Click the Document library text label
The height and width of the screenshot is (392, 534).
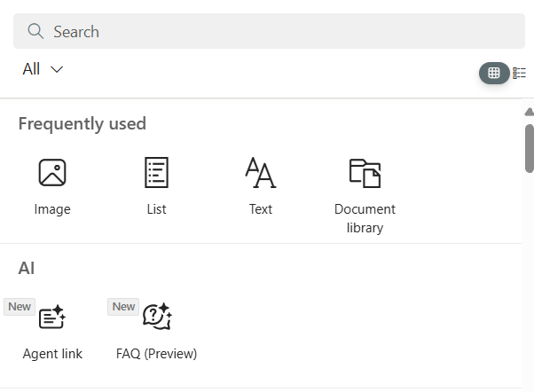[365, 218]
